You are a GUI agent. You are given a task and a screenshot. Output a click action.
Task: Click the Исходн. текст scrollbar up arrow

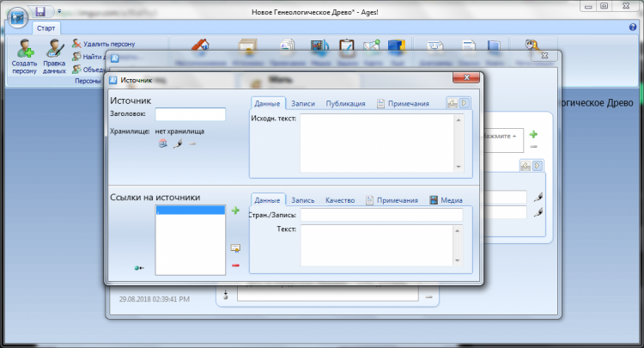coord(459,119)
